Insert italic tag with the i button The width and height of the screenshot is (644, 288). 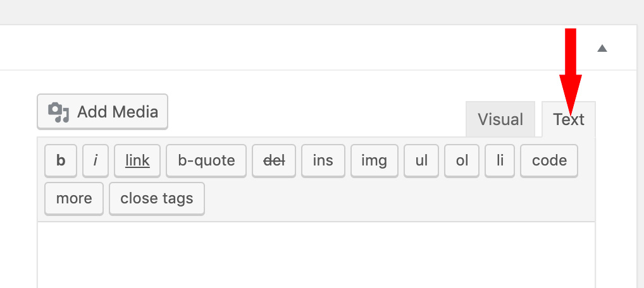point(96,160)
